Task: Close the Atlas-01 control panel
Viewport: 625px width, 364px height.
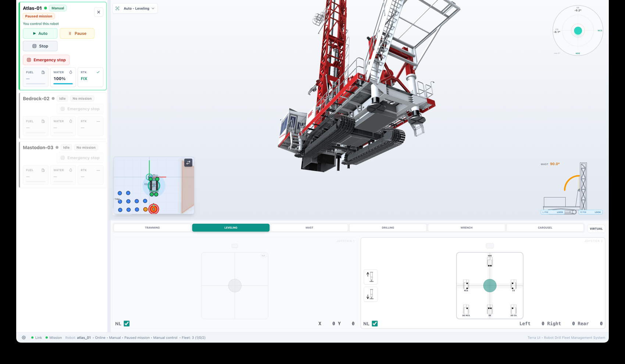Action: tap(99, 12)
